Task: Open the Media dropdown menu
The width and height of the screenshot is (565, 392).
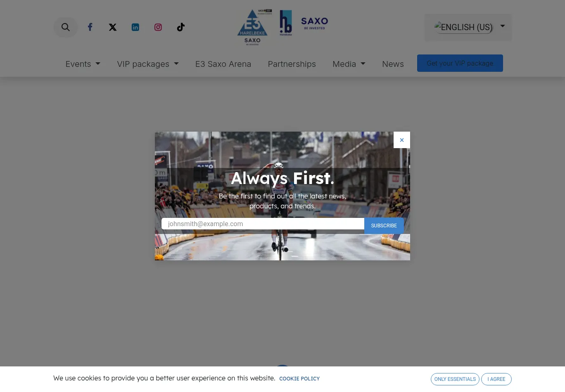Action: 349,64
